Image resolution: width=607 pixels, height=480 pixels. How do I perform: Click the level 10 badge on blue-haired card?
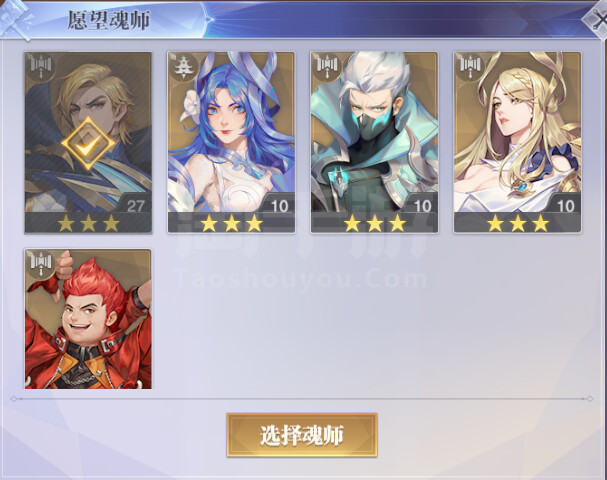pos(279,205)
